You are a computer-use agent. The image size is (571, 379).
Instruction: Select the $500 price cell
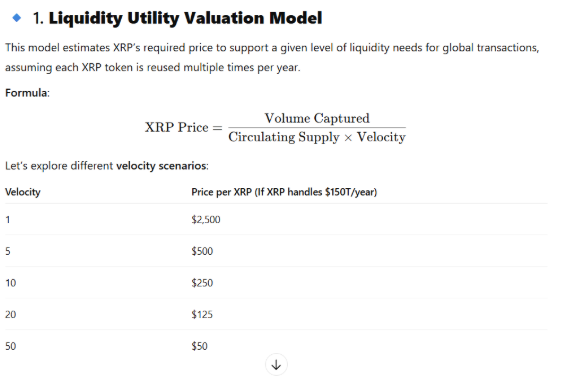[202, 251]
